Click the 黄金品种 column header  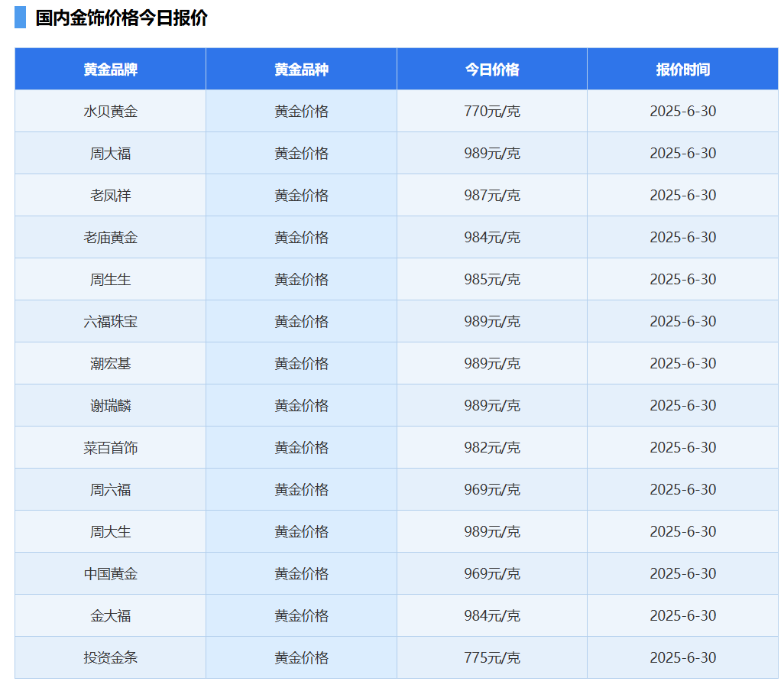(x=300, y=69)
